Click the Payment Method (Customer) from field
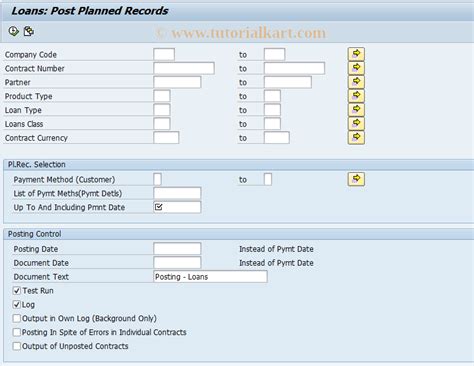Viewport: 474px width, 366px height. pyautogui.click(x=158, y=179)
